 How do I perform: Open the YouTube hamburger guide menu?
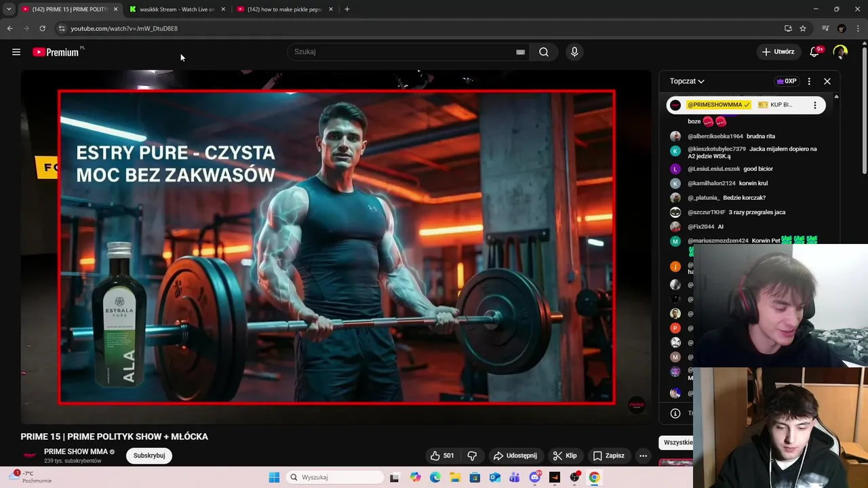(x=16, y=52)
